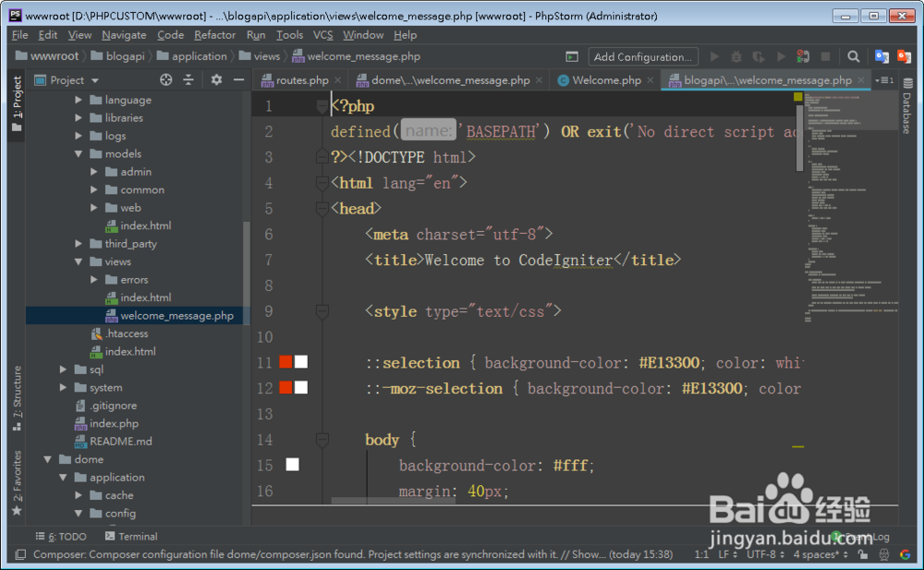The height and width of the screenshot is (570, 924).
Task: Open the 2: Favorites side panel
Action: pos(17,483)
